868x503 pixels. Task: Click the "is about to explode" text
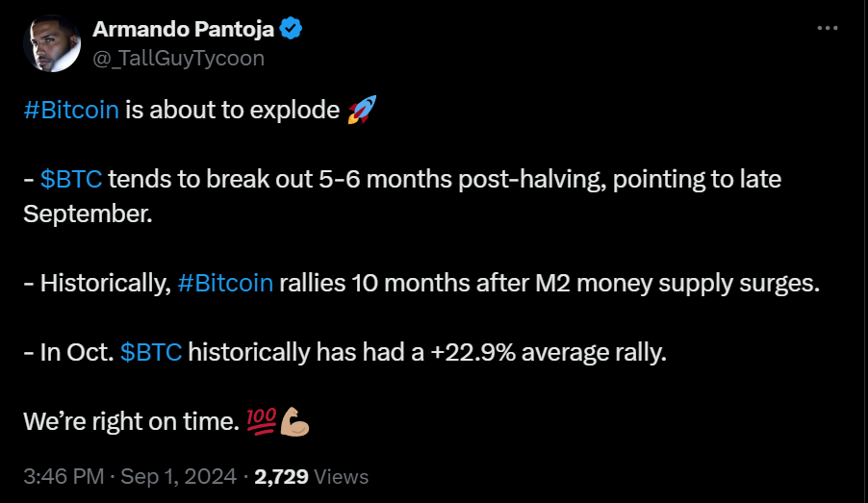(233, 110)
